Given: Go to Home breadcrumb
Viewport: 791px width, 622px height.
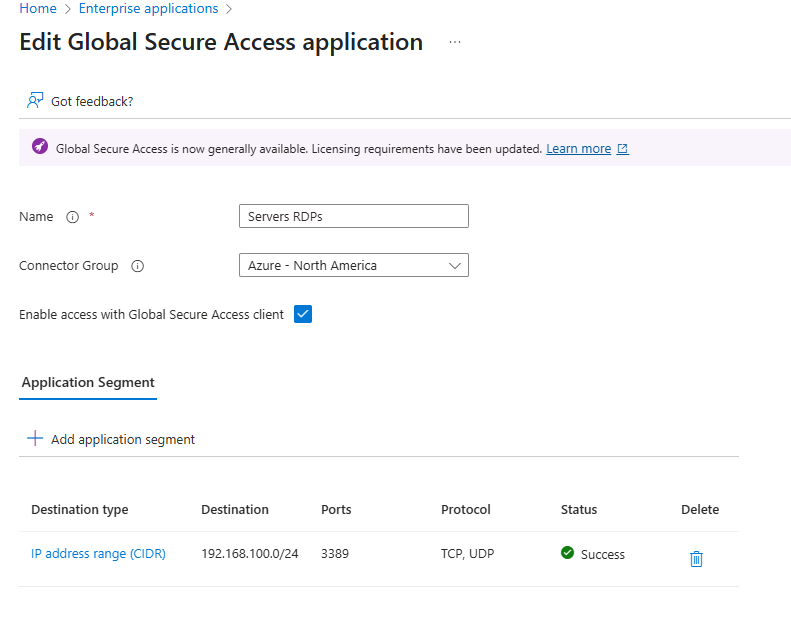Looking at the screenshot, I should point(38,9).
